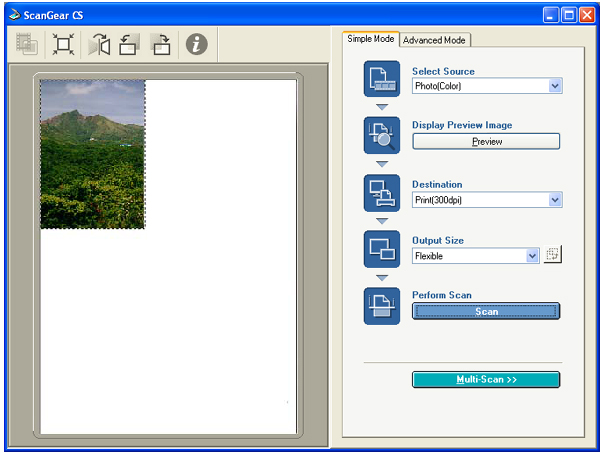Click the Display Preview Image step icon
600x453 pixels.
pyautogui.click(x=382, y=135)
